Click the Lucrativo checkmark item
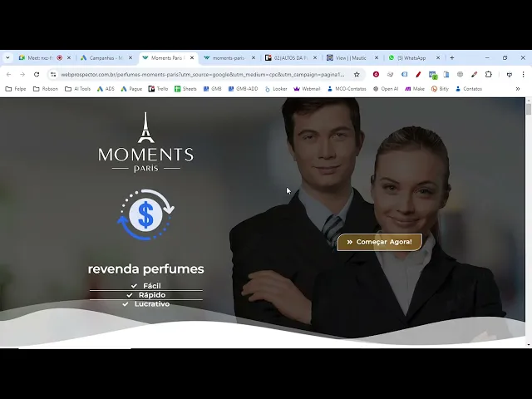 pyautogui.click(x=146, y=304)
